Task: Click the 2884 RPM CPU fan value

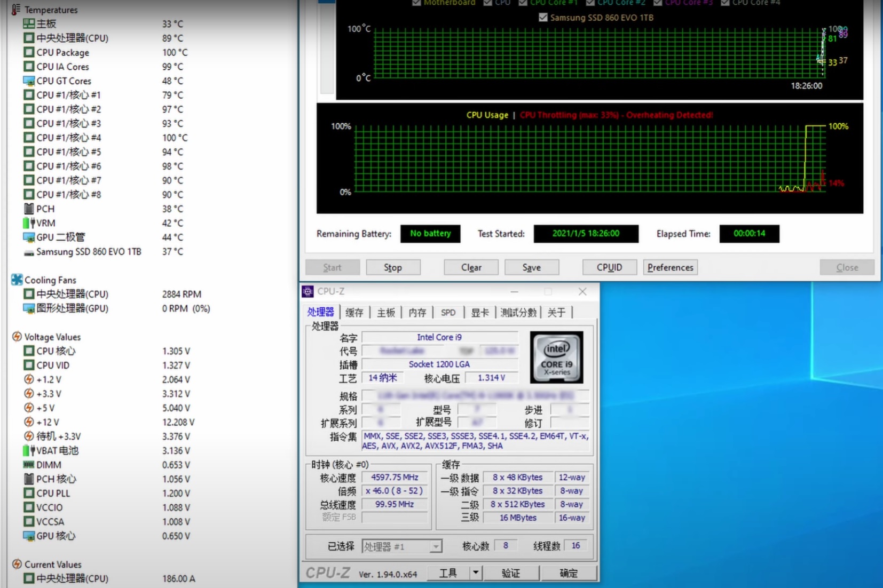Action: (182, 294)
